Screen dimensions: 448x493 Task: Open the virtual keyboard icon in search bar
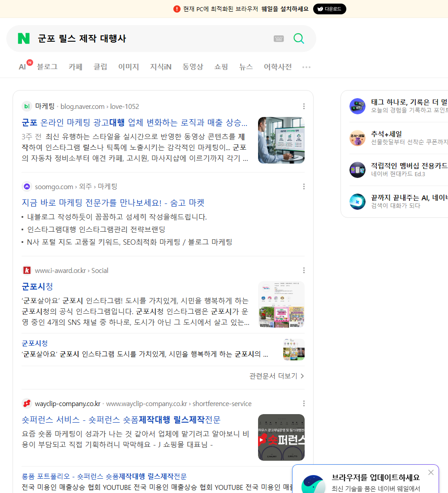point(279,39)
